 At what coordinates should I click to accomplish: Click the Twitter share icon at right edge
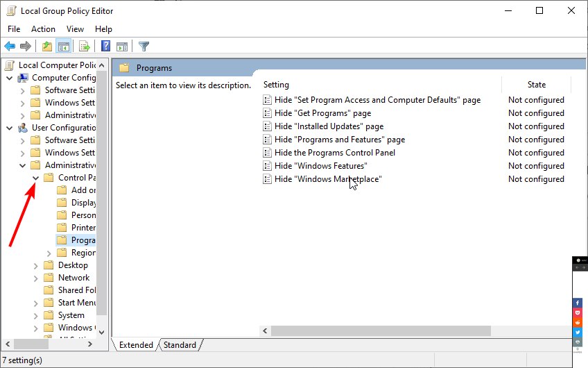coord(578,332)
